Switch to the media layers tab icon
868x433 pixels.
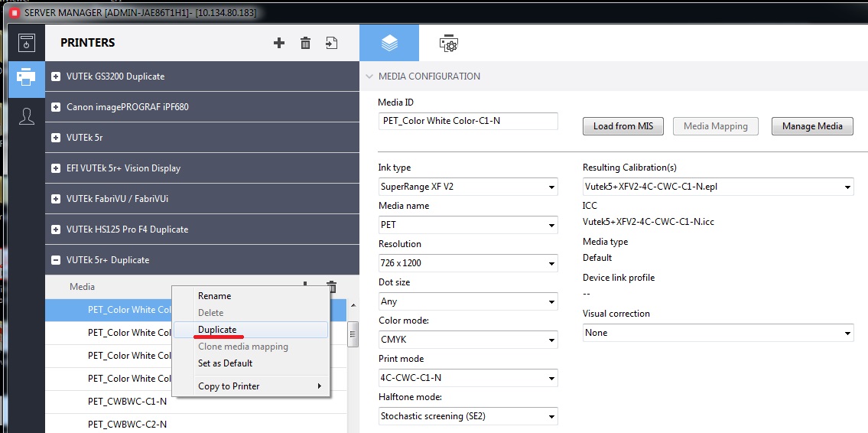[x=389, y=44]
